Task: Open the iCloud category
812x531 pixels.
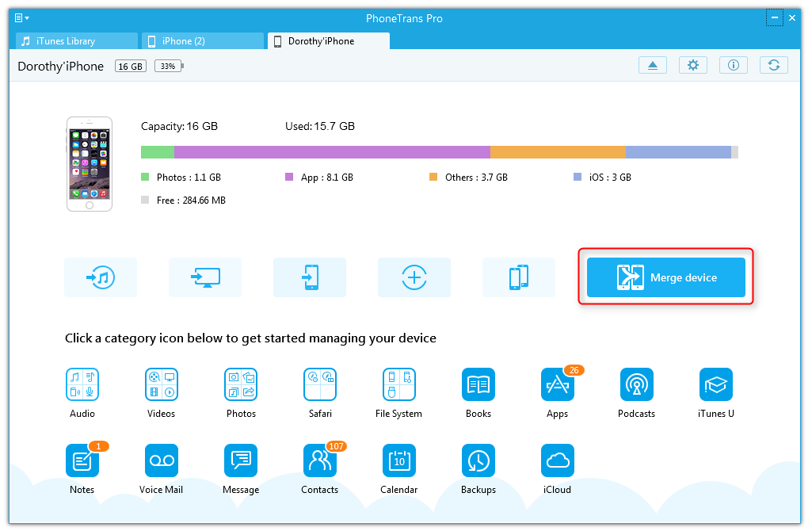Action: [558, 460]
